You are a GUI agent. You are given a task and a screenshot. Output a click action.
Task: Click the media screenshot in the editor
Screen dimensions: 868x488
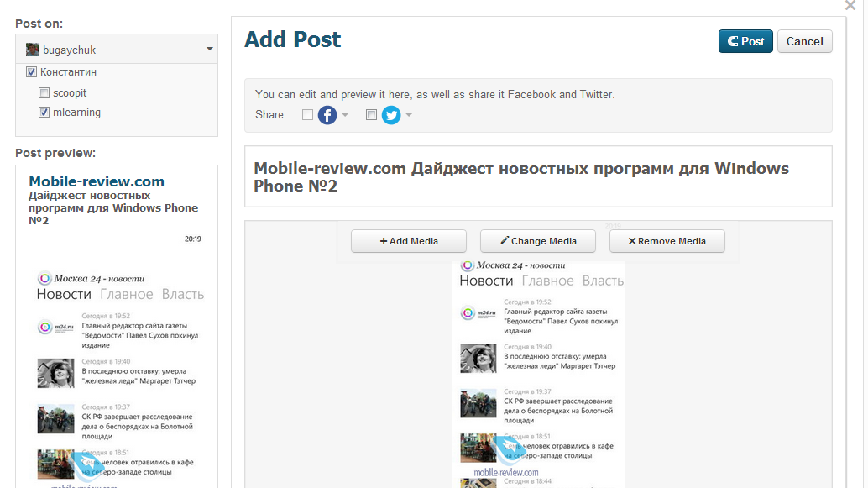point(538,375)
